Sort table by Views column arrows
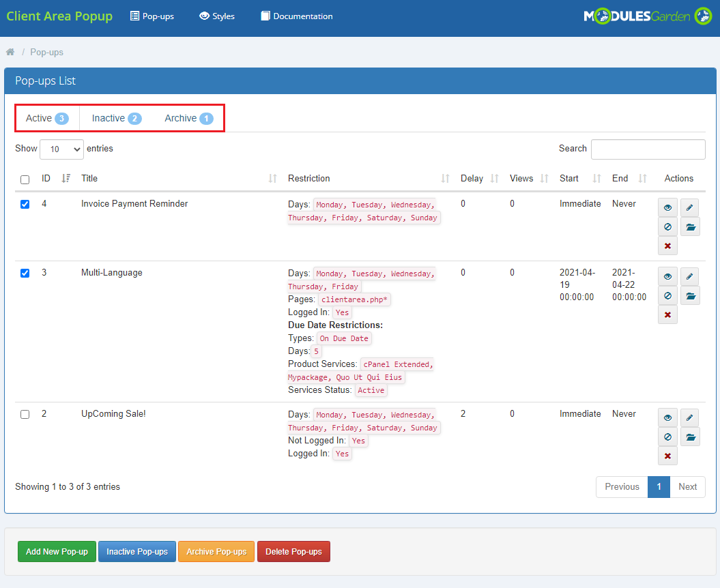 coord(544,178)
